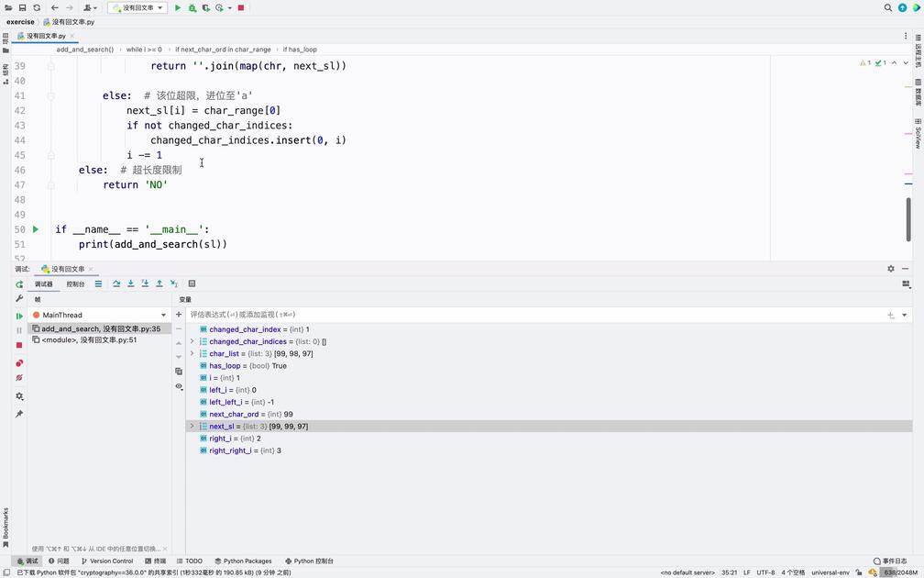Switch to the 控制台 console tab
924x578 pixels.
(75, 284)
